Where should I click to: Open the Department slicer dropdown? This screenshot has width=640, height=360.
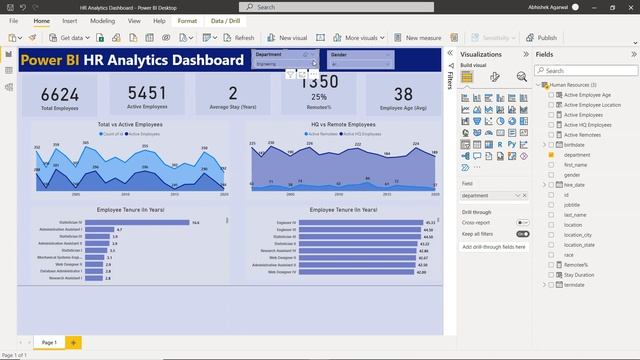pos(313,64)
